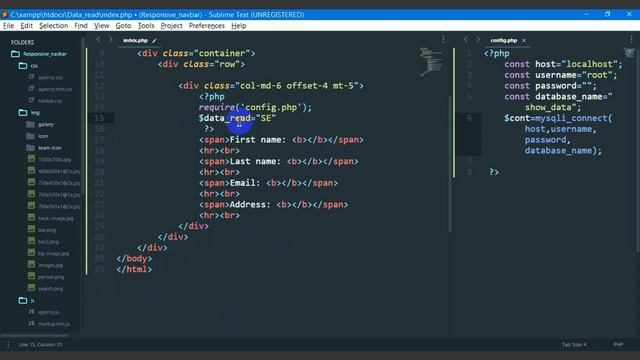Open right pane's tab options (three dots)

click(x=631, y=40)
